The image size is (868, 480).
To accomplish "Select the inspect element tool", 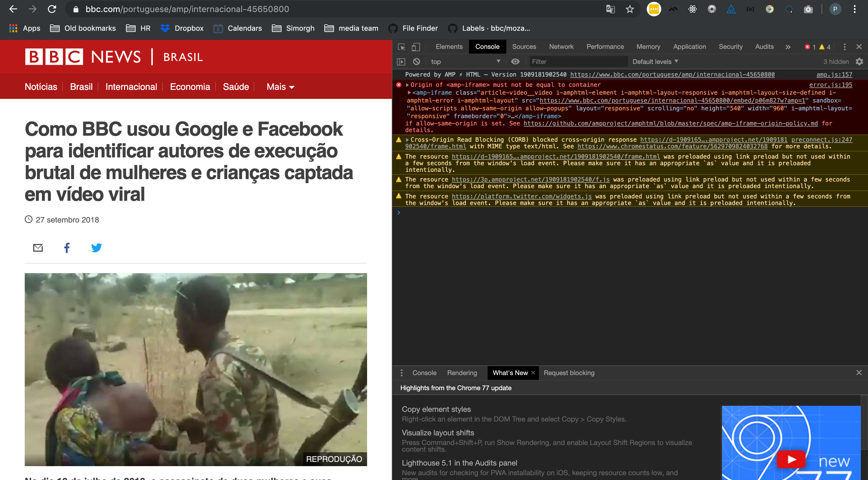I will [401, 47].
